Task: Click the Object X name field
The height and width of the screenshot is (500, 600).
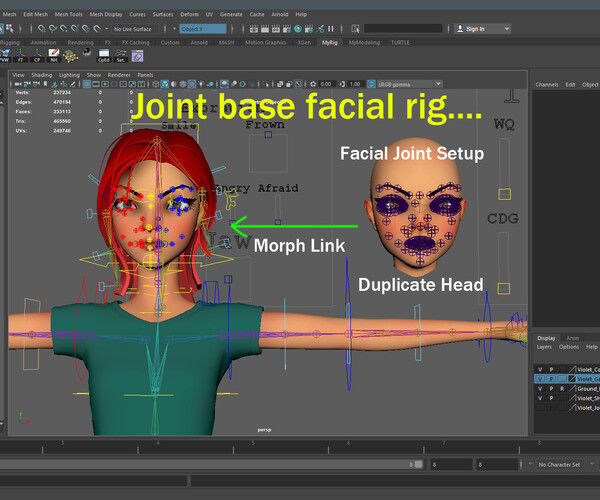Action: pyautogui.click(x=203, y=29)
